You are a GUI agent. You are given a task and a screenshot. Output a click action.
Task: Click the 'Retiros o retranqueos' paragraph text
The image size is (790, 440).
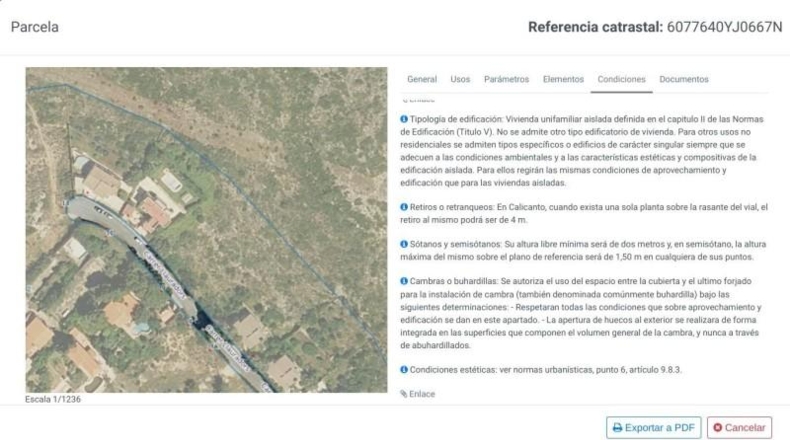(x=584, y=214)
